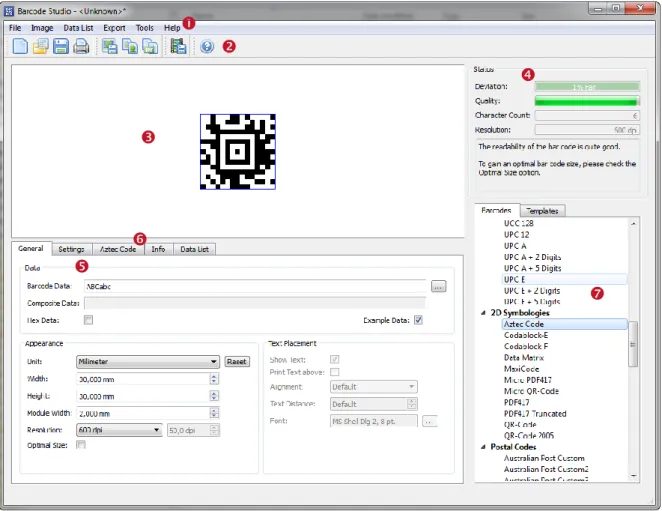Image resolution: width=662 pixels, height=511 pixels.
Task: Select UCC 128 in the barcode list
Action: [x=518, y=223]
